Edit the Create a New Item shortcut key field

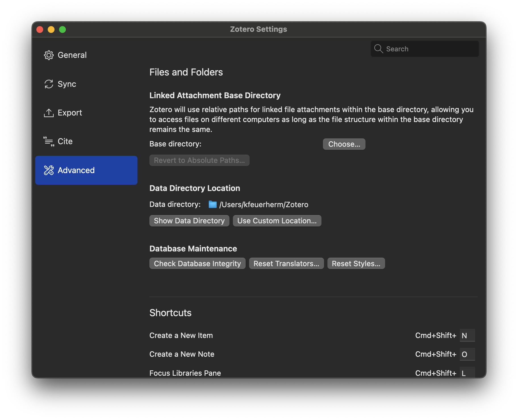(467, 335)
